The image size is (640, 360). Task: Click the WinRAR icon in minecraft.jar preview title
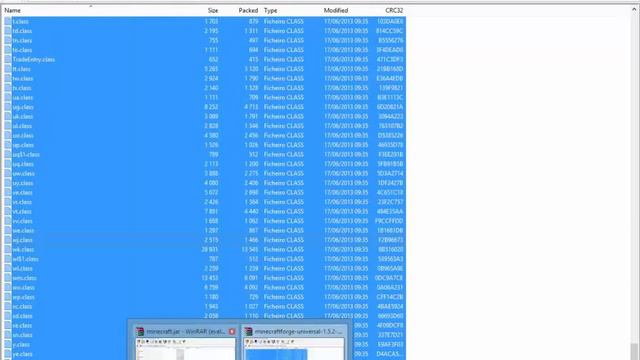click(x=140, y=331)
